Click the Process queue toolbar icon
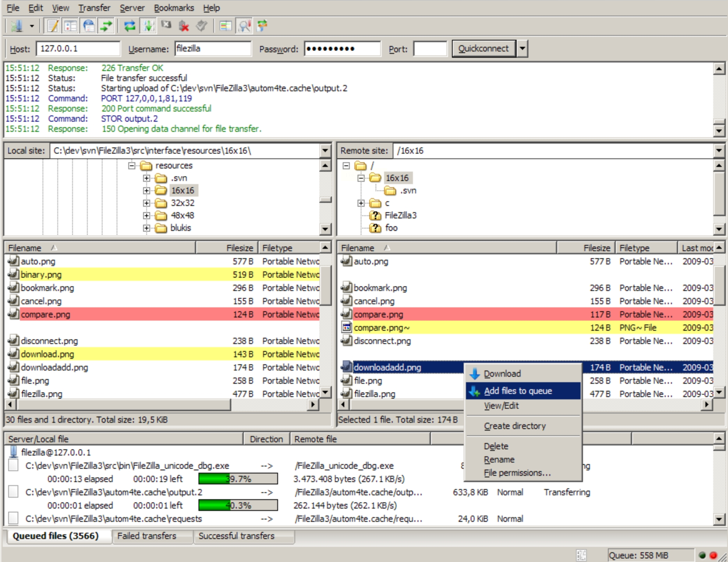728x562 pixels. (148, 26)
